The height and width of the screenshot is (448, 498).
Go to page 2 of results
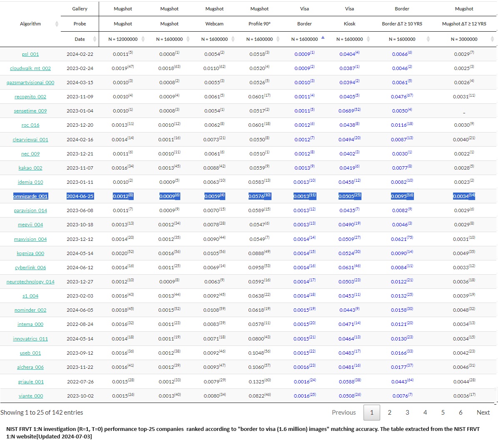click(x=389, y=413)
